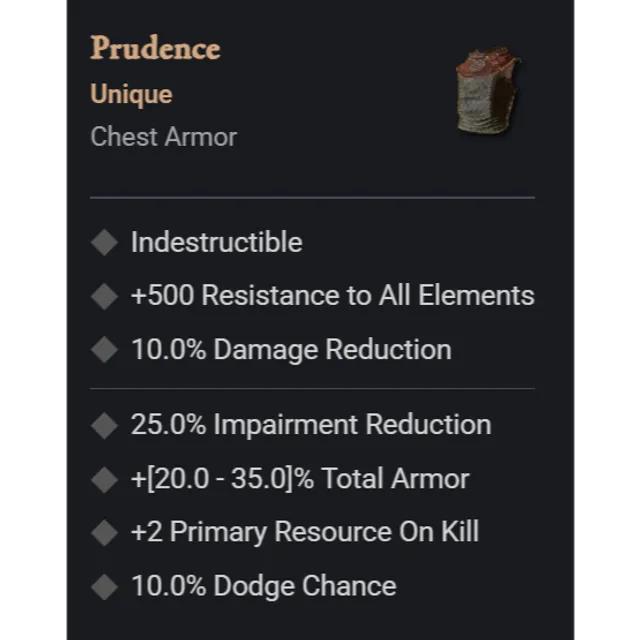Click the diamond bullet beside Damage Reduction
The height and width of the screenshot is (640, 640).
pos(104,349)
